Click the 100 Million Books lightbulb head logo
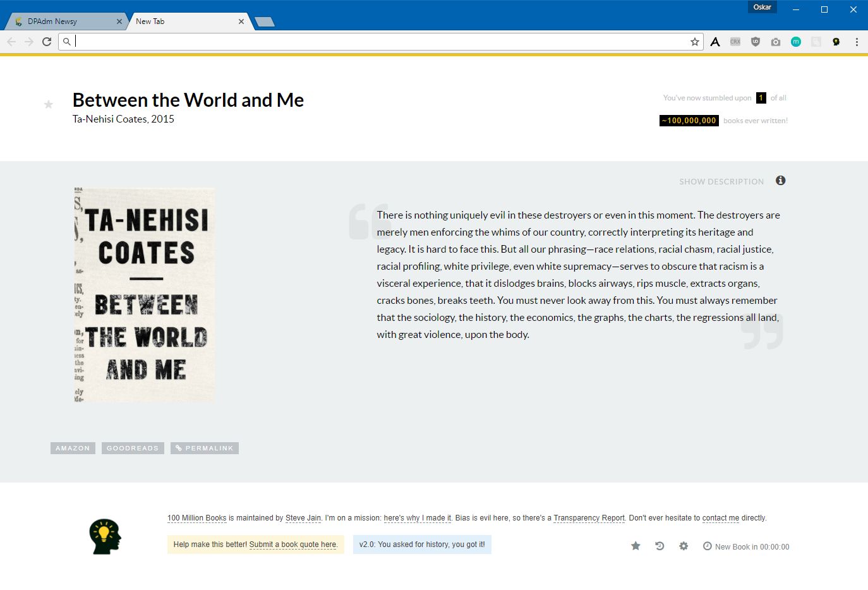 [x=105, y=537]
